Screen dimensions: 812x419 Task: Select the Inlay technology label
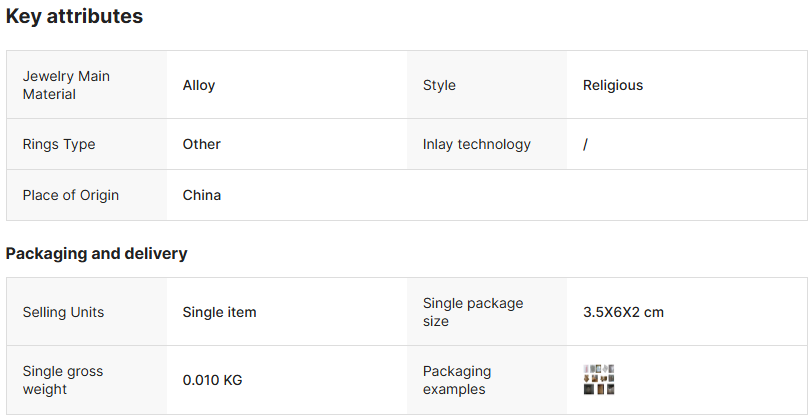(x=477, y=144)
